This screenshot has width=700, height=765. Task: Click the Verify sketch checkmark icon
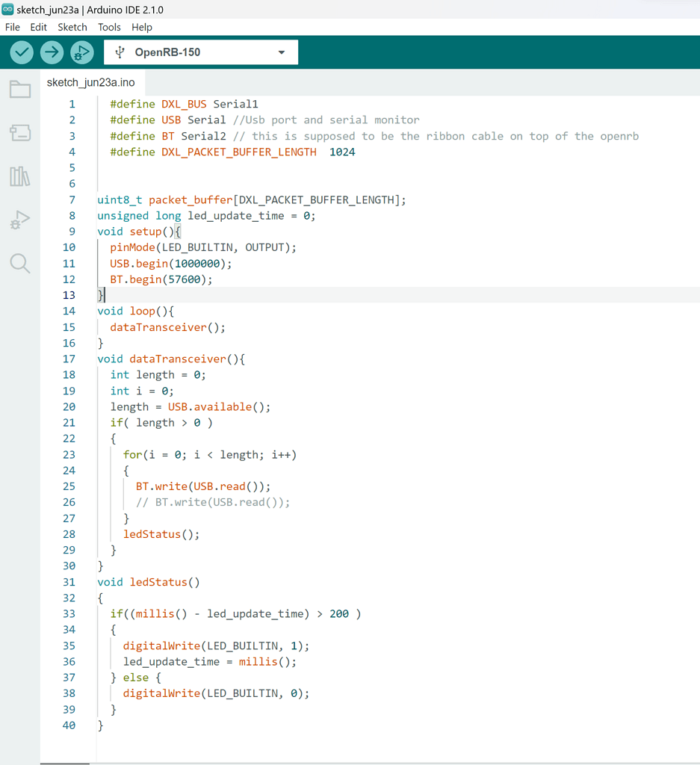click(x=22, y=52)
